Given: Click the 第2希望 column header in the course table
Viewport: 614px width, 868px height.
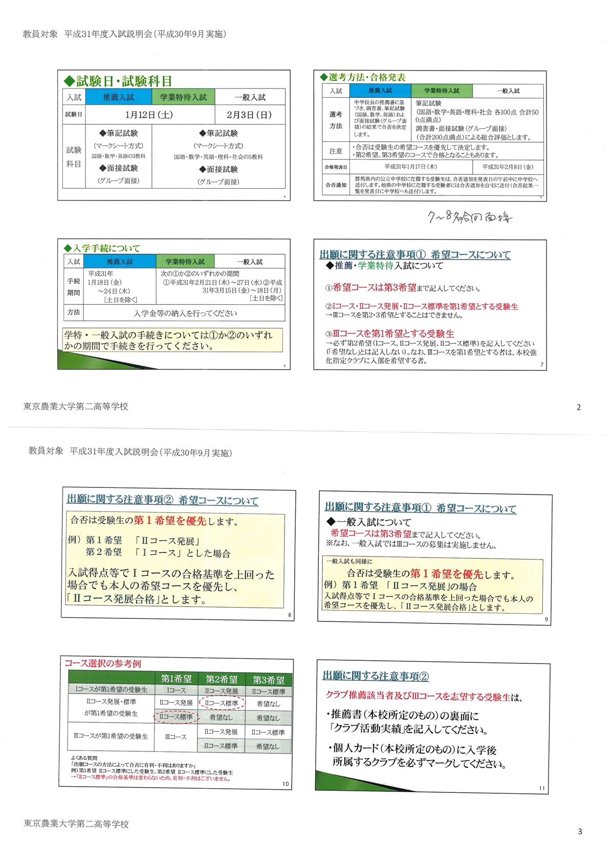Looking at the screenshot, I should coord(222,680).
